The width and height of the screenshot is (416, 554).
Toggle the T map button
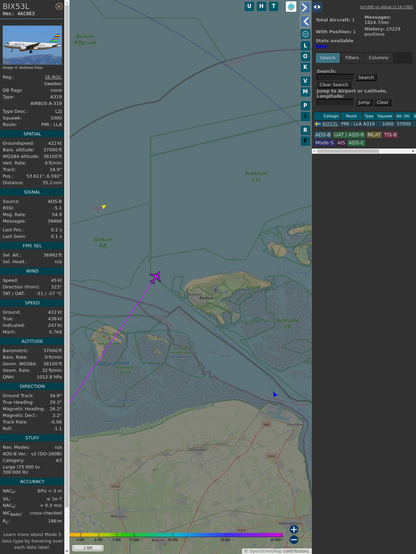[273, 6]
